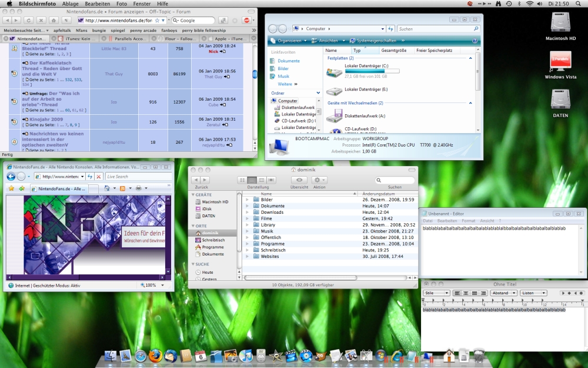This screenshot has height=368, width=588.
Task: Expand the Library folder in Finder list
Action: (247, 225)
